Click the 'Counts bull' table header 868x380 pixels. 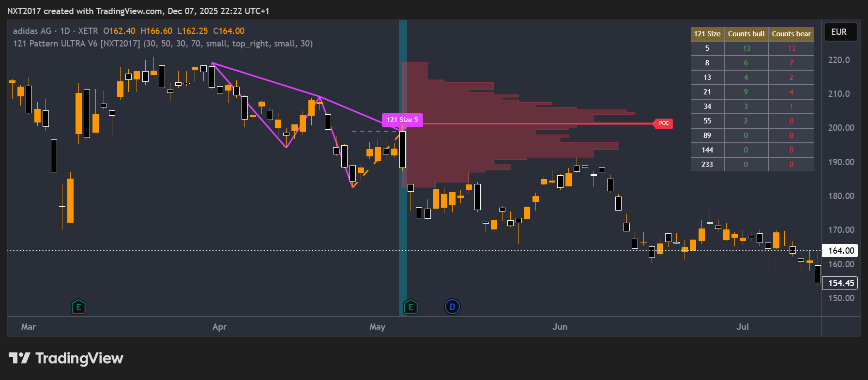pos(746,34)
